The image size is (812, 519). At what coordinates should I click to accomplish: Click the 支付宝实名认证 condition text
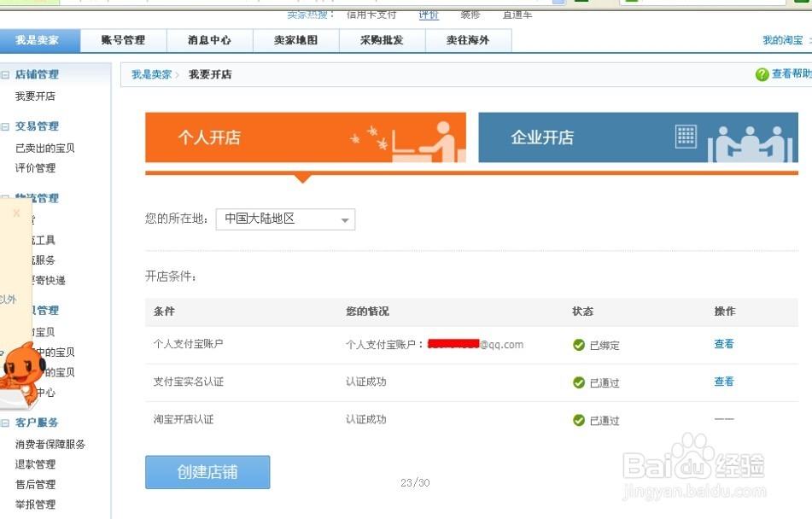[189, 382]
